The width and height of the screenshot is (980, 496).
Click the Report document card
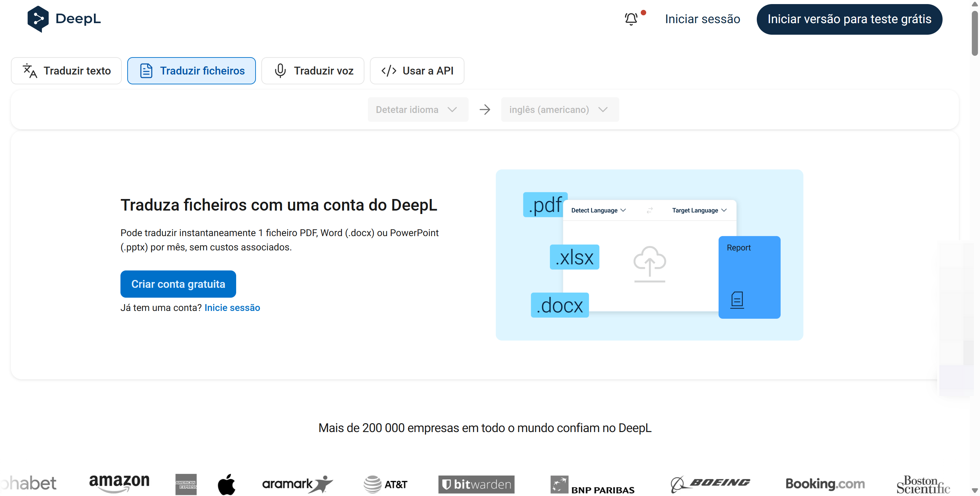pyautogui.click(x=749, y=277)
